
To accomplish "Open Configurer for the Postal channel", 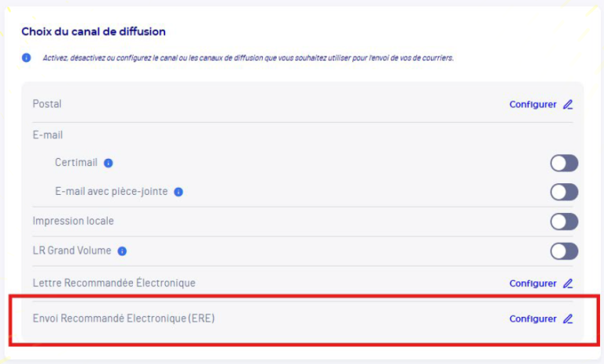I will point(532,105).
